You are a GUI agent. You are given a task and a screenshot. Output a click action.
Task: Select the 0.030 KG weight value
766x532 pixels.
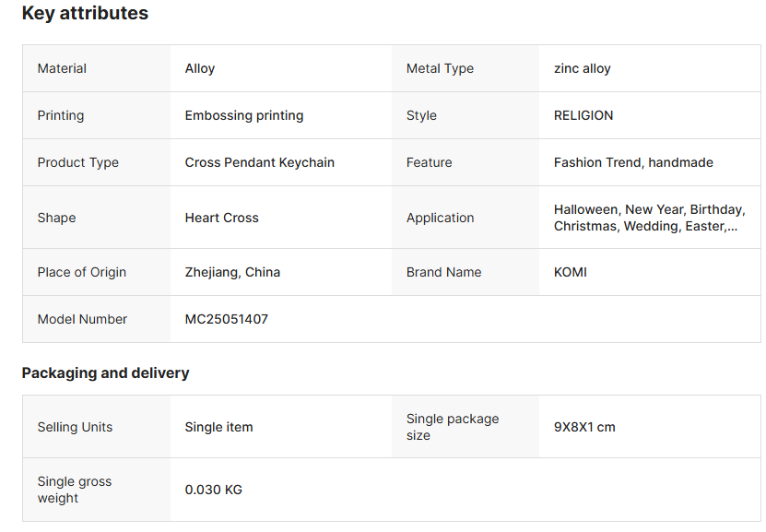[x=214, y=490]
